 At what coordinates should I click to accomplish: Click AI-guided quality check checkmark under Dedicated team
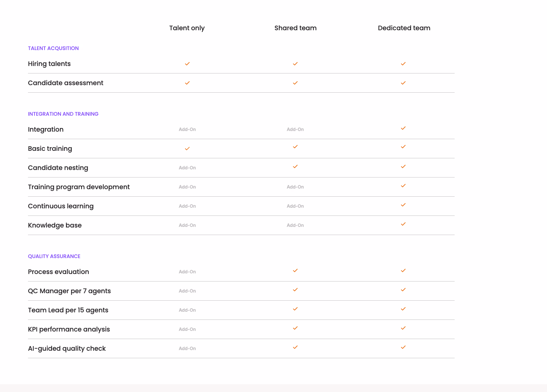pos(403,347)
